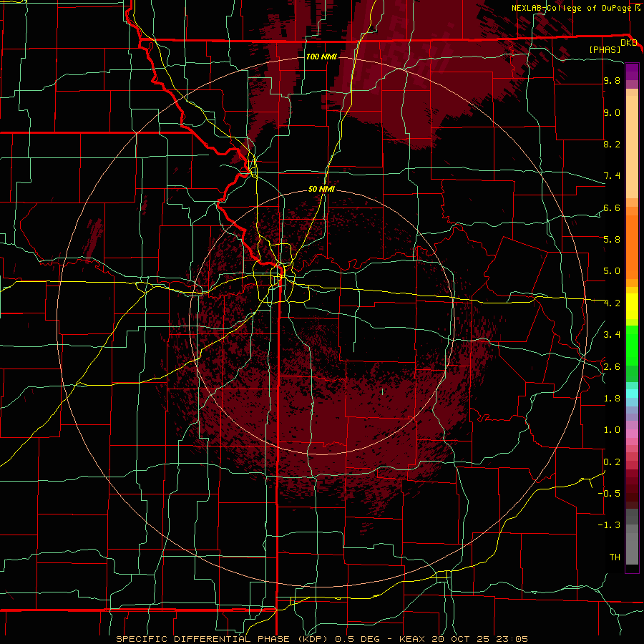The height and width of the screenshot is (644, 644).
Task: Click the -0.5 value on the color scale
Action: pos(609,493)
